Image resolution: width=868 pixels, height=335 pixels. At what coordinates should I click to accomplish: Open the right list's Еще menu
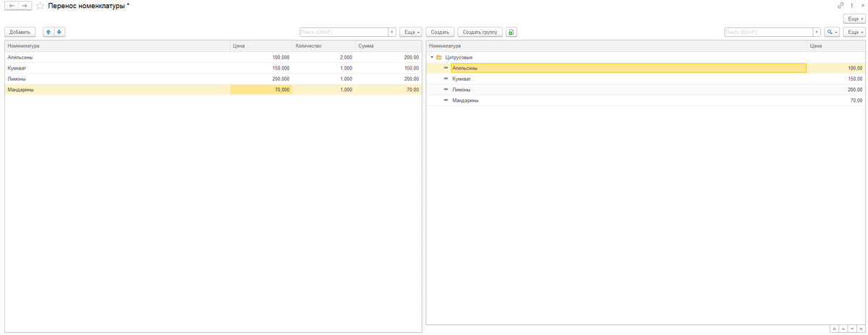click(x=854, y=32)
